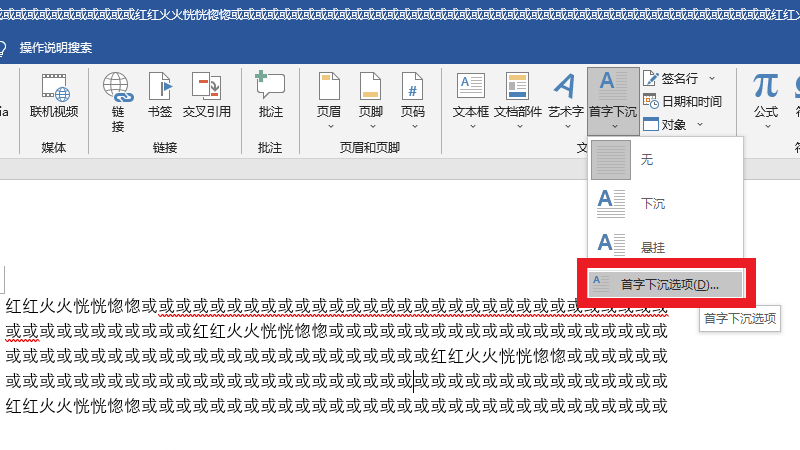Open 文档部件 quick parts
This screenshot has width=800, height=450.
pos(518,96)
